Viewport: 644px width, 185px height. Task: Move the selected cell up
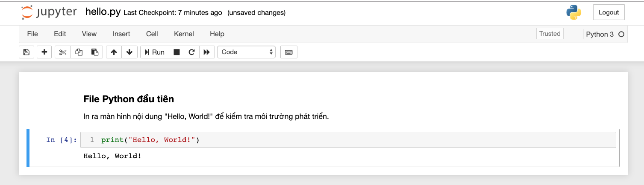click(x=114, y=52)
